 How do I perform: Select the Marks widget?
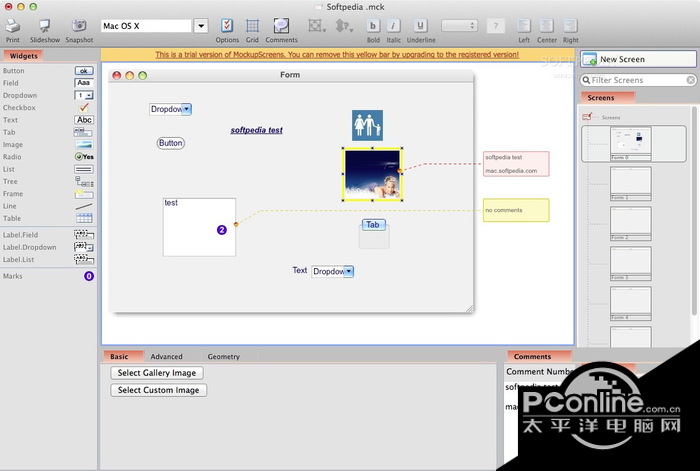[48, 276]
